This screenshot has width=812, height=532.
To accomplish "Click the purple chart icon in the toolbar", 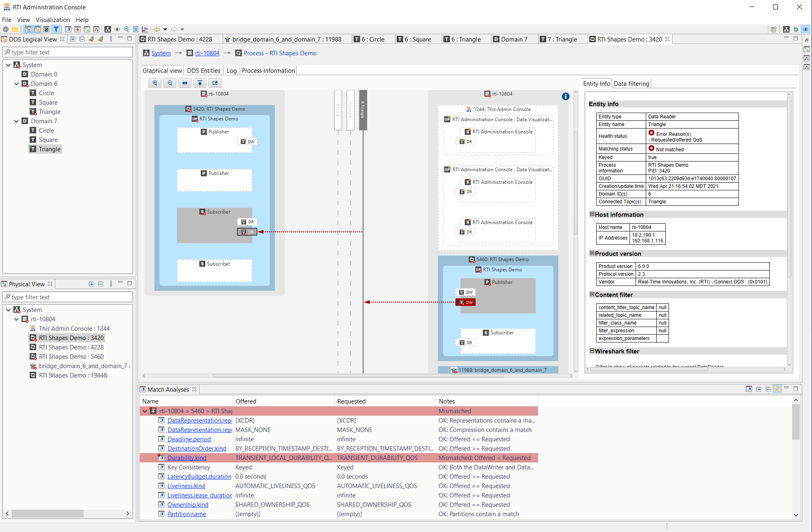I will click(x=145, y=29).
